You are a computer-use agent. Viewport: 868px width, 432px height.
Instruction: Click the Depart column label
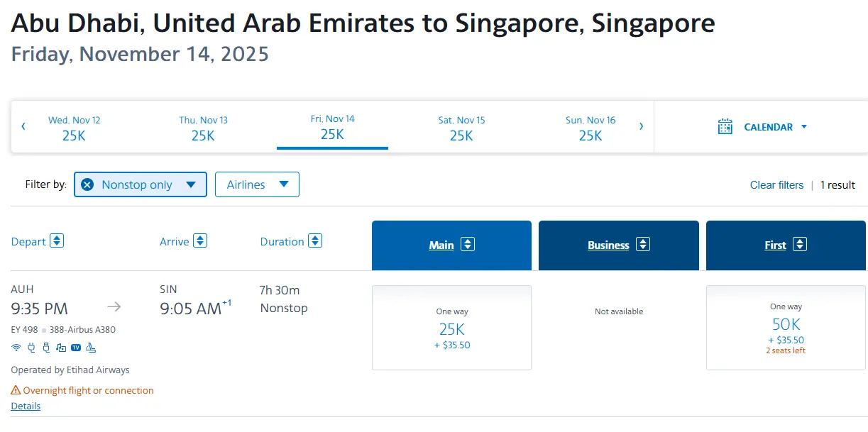click(x=28, y=242)
